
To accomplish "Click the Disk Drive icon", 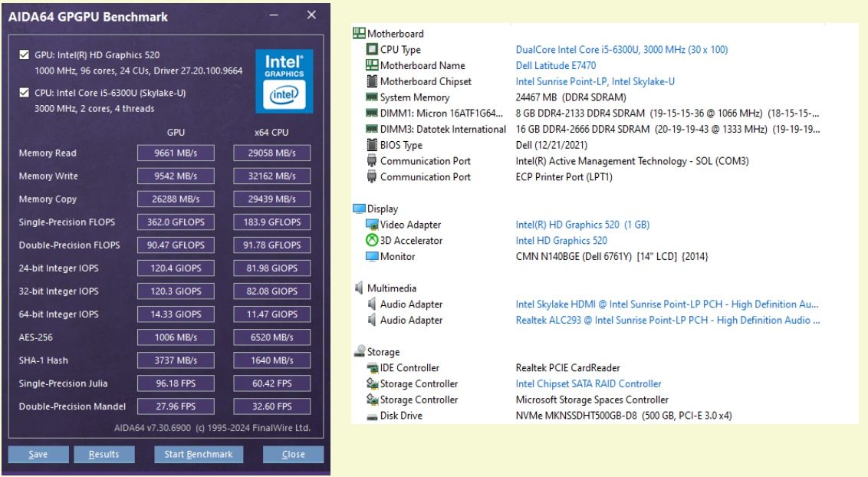I will pos(372,416).
